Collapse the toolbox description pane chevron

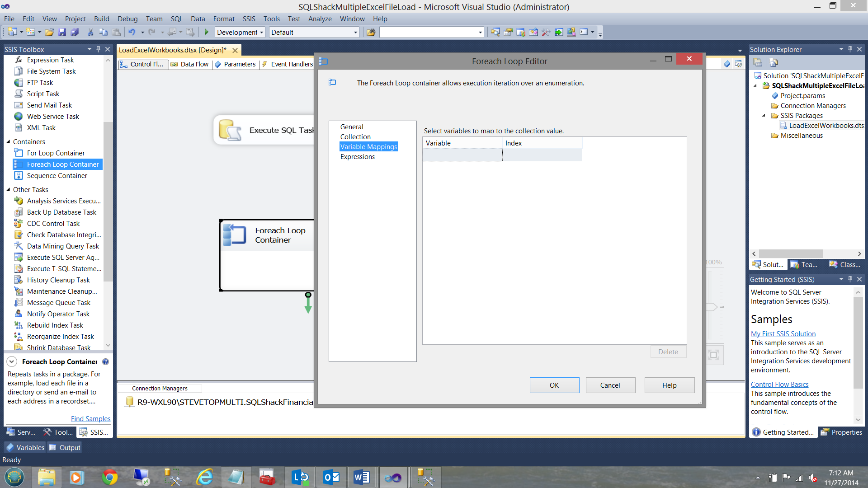[12, 362]
